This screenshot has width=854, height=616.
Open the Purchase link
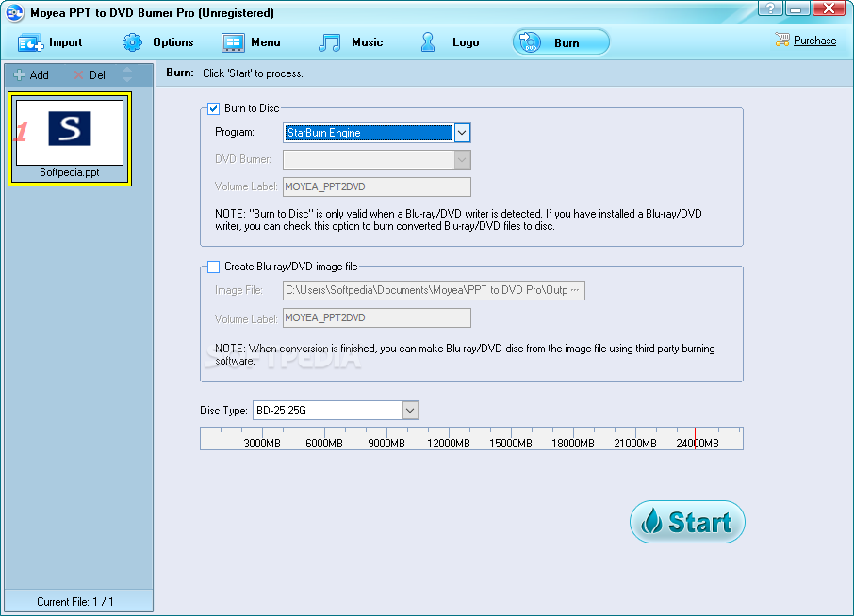pos(814,41)
